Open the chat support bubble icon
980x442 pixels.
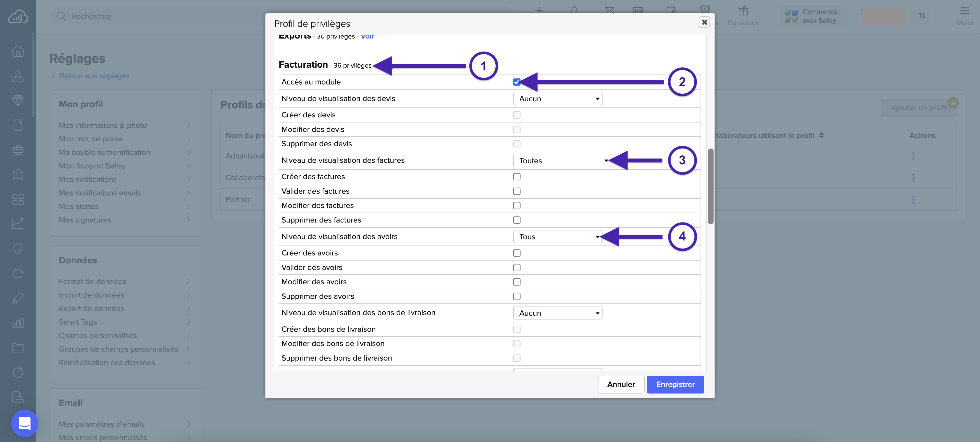[x=25, y=423]
